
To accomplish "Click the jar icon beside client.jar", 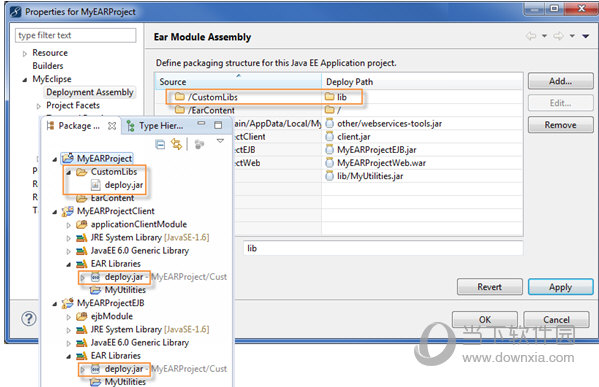I will click(329, 136).
